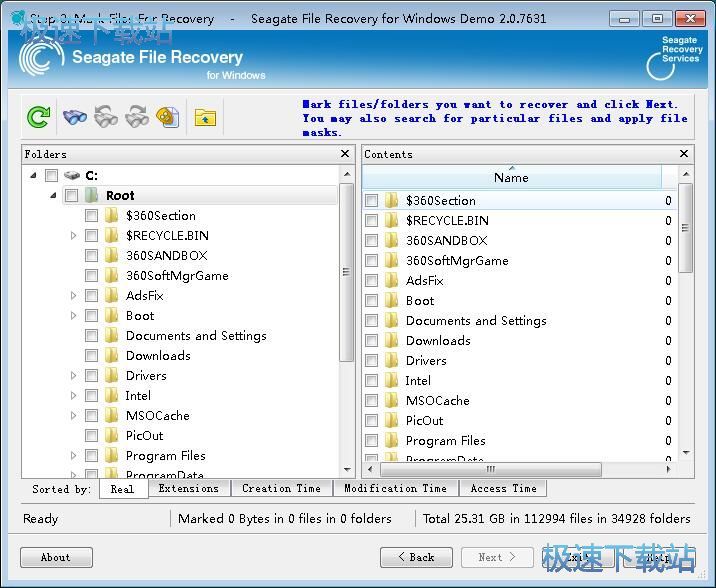The width and height of the screenshot is (716, 588).
Task: Mark the Root folder checkbox
Action: (71, 195)
